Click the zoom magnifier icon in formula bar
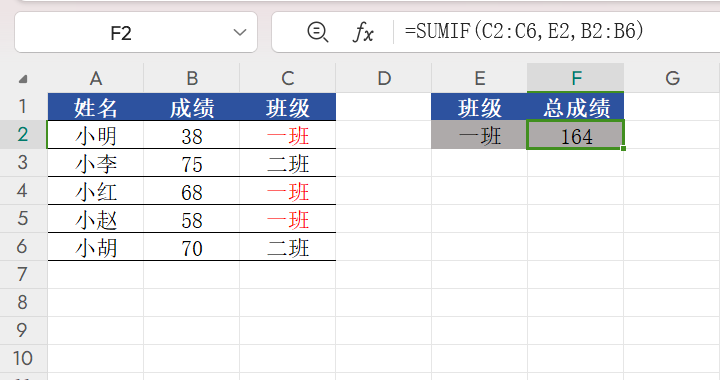720x380 pixels. click(x=317, y=32)
